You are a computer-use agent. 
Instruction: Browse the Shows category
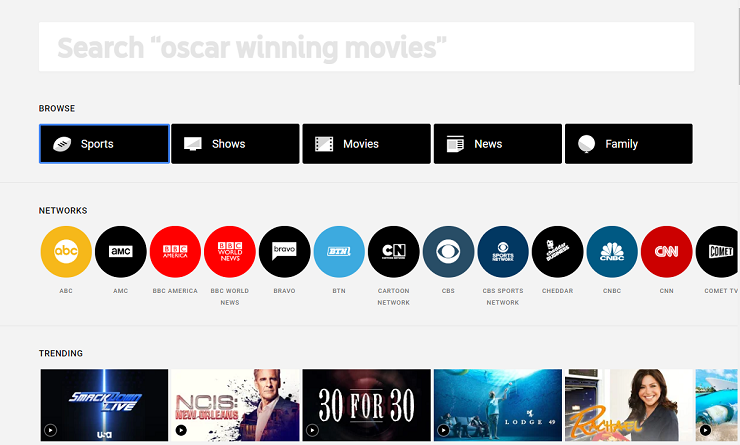tap(235, 144)
